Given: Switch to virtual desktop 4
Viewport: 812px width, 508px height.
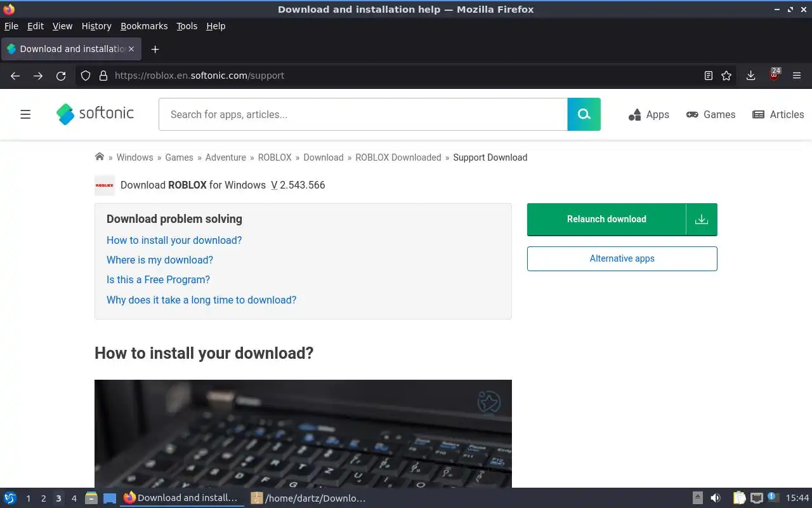Looking at the screenshot, I should [x=74, y=498].
